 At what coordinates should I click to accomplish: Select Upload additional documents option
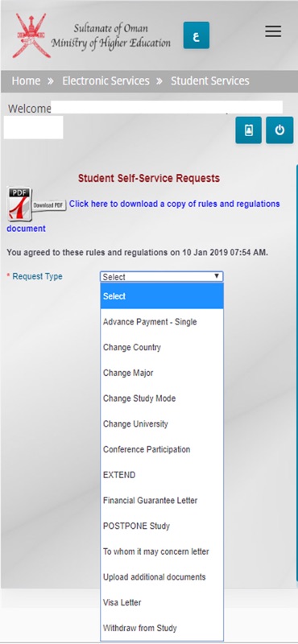coord(162,577)
